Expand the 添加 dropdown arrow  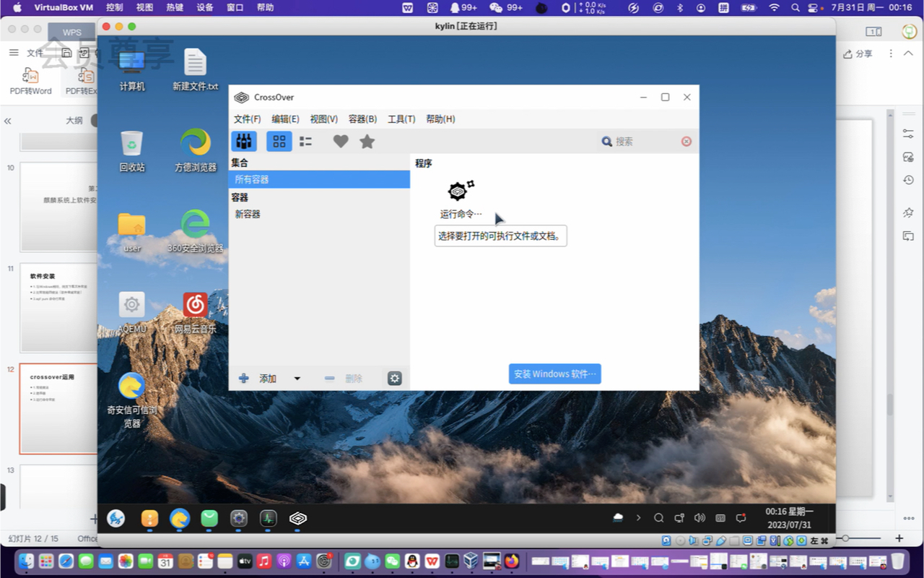pyautogui.click(x=297, y=379)
